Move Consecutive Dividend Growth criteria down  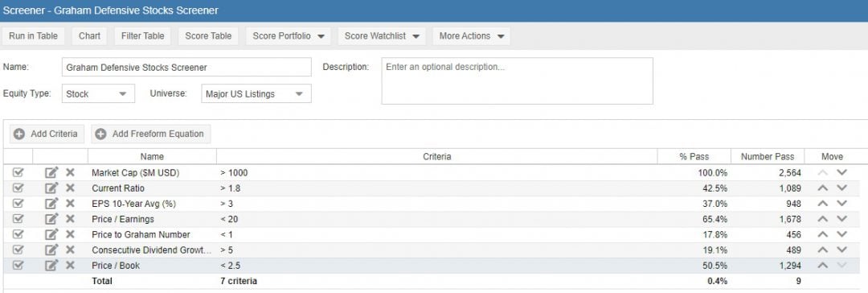842,250
